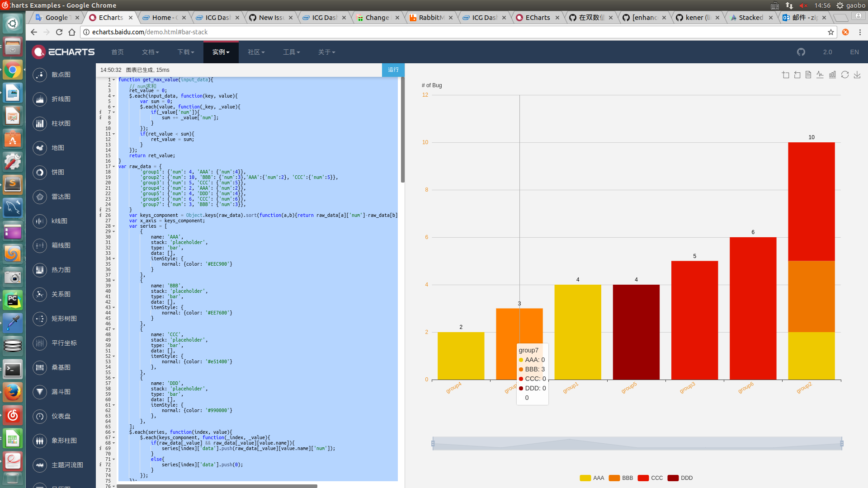Reload the page with browser refresh button

coord(59,32)
